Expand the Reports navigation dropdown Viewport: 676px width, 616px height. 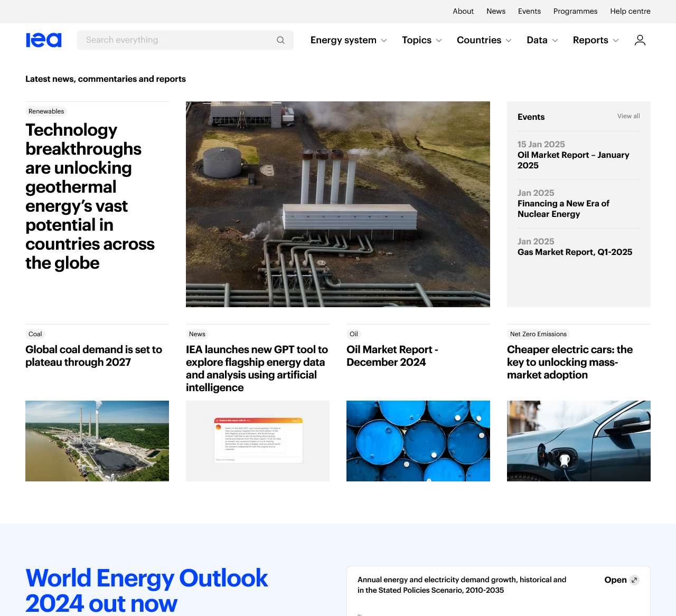[595, 40]
